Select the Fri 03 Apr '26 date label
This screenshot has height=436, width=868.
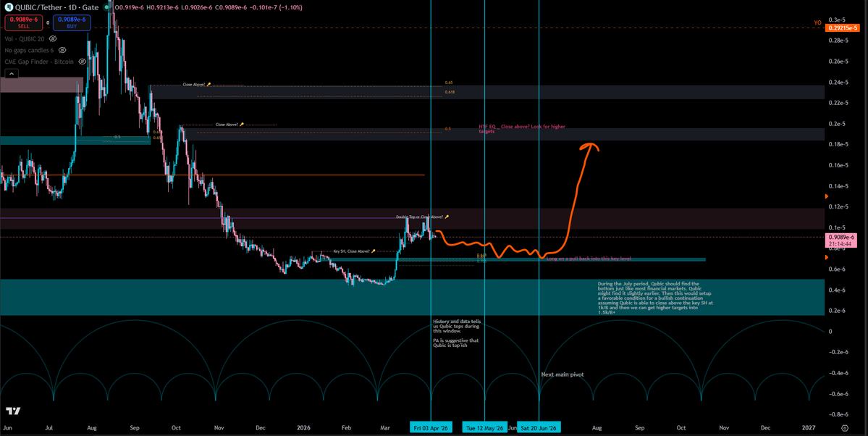pos(431,428)
